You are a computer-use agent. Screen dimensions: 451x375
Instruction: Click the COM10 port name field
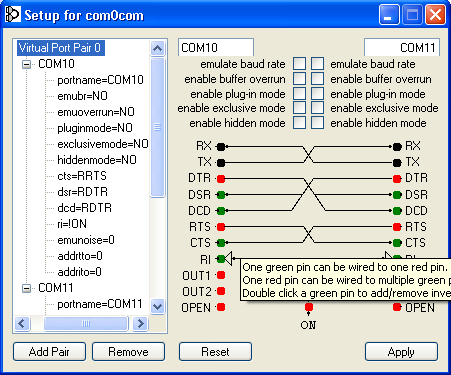point(216,48)
